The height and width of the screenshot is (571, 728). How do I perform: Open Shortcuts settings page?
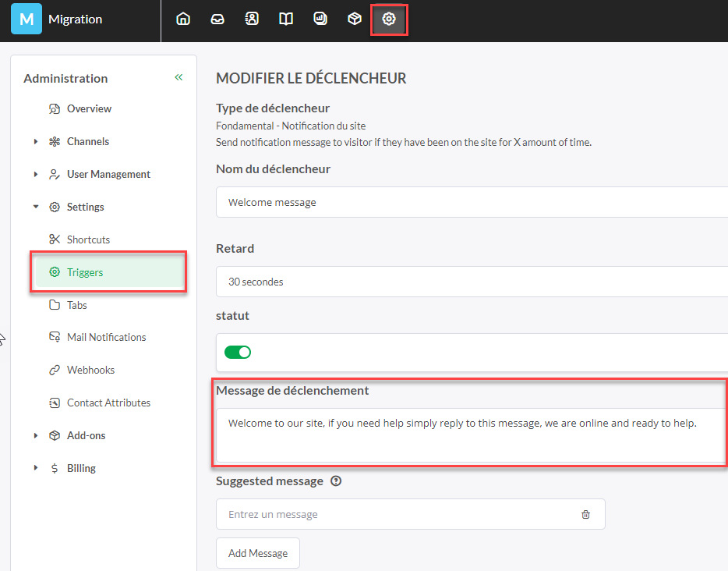click(88, 239)
